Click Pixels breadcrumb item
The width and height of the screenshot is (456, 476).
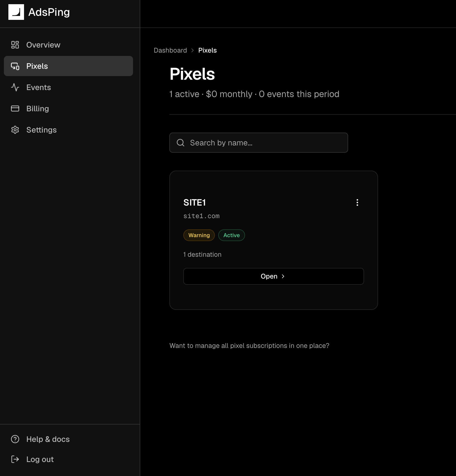pos(207,50)
